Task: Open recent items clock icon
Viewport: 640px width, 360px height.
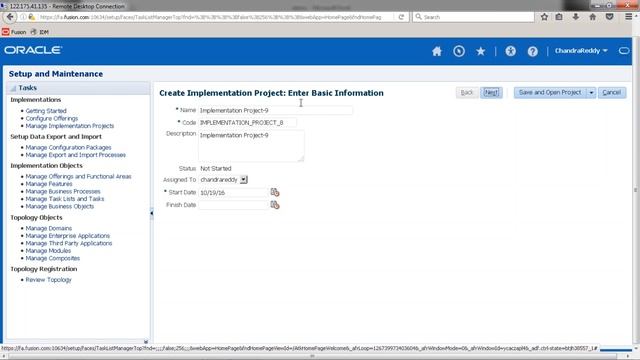Action: click(x=459, y=51)
